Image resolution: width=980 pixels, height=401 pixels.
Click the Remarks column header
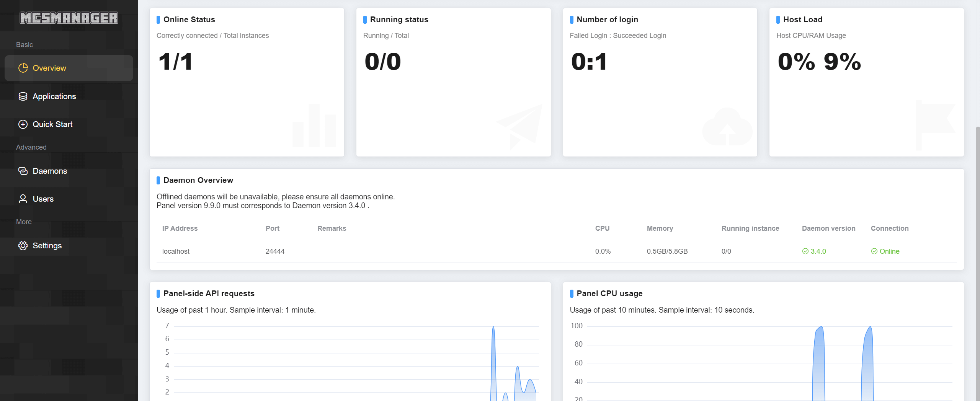(x=332, y=228)
